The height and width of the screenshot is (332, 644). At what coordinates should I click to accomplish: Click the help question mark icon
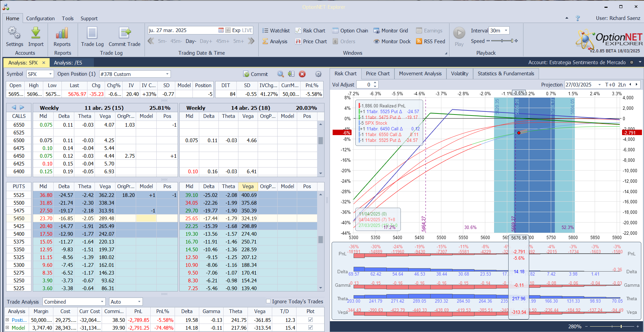(x=578, y=18)
